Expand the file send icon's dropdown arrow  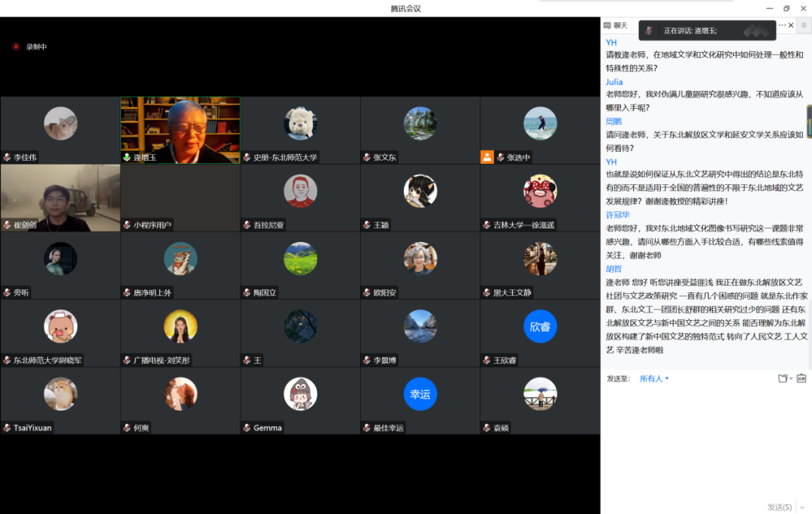tap(791, 379)
